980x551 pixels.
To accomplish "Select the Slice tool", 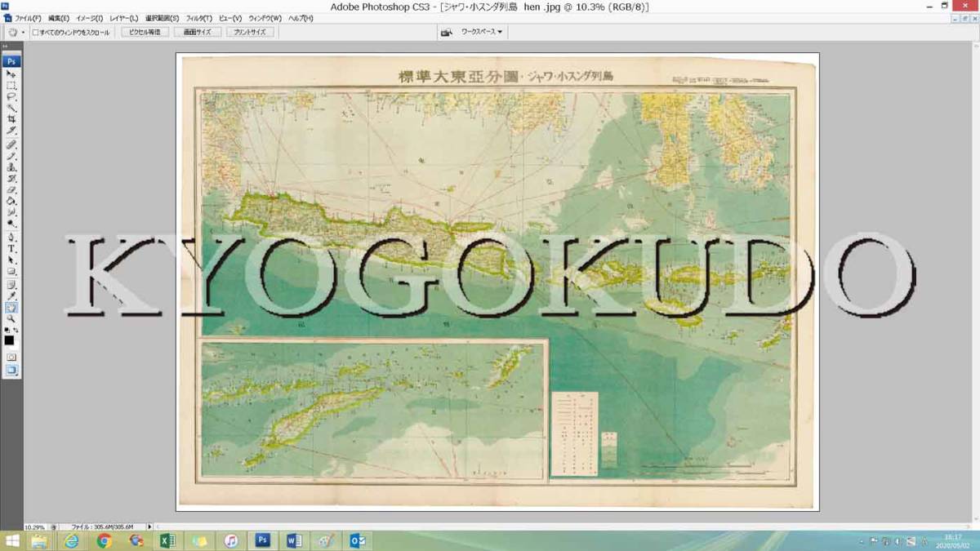I will pyautogui.click(x=11, y=131).
